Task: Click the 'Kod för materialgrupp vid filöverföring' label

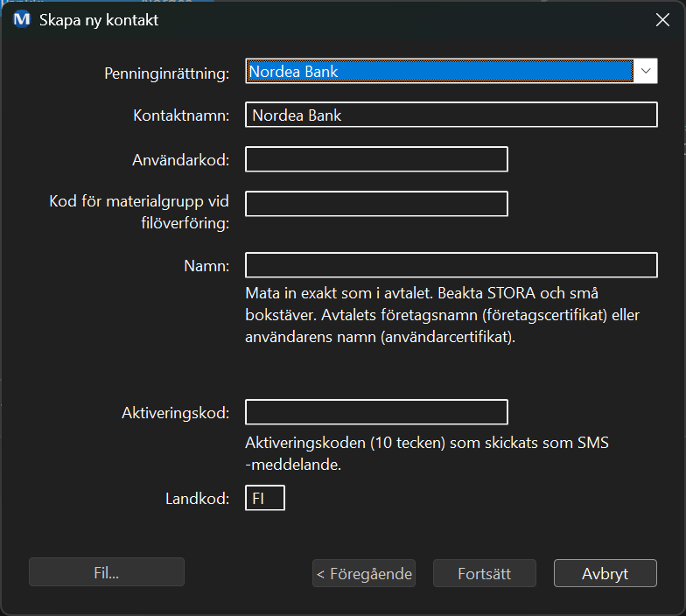Action: (x=139, y=212)
